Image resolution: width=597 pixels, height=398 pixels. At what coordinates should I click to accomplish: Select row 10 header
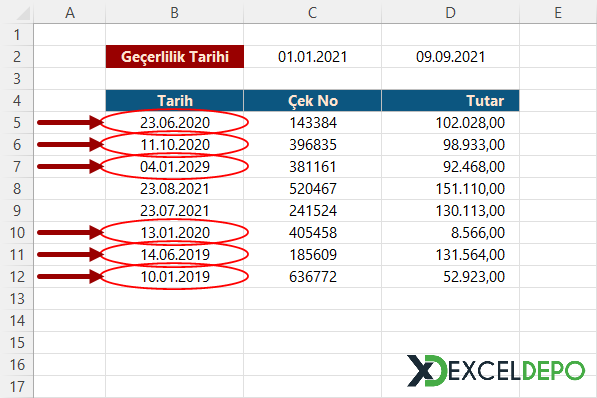coord(17,233)
